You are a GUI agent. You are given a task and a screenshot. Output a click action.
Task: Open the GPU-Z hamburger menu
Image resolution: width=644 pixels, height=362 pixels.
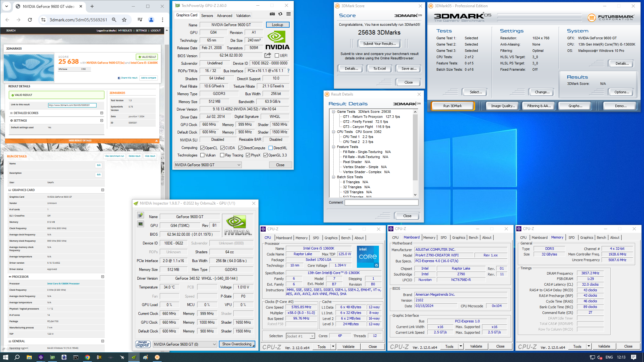click(288, 14)
